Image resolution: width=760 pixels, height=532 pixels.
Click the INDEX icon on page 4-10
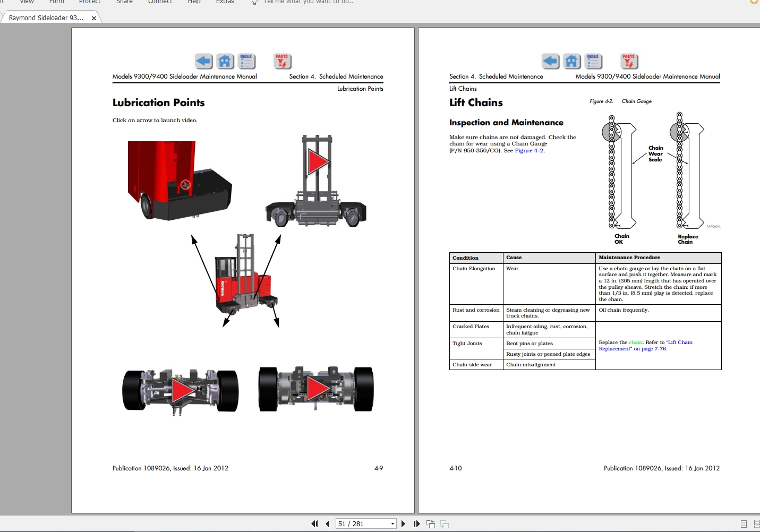pos(593,62)
